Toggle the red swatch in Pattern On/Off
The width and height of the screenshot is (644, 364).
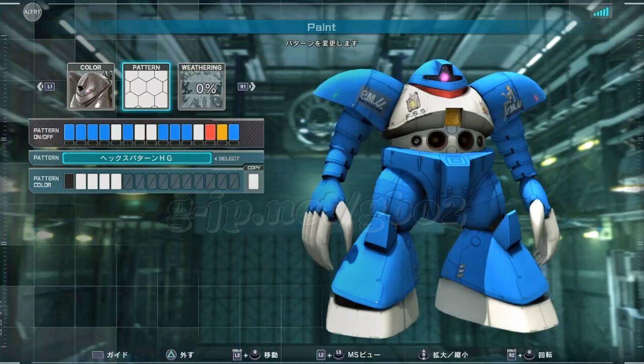click(210, 132)
